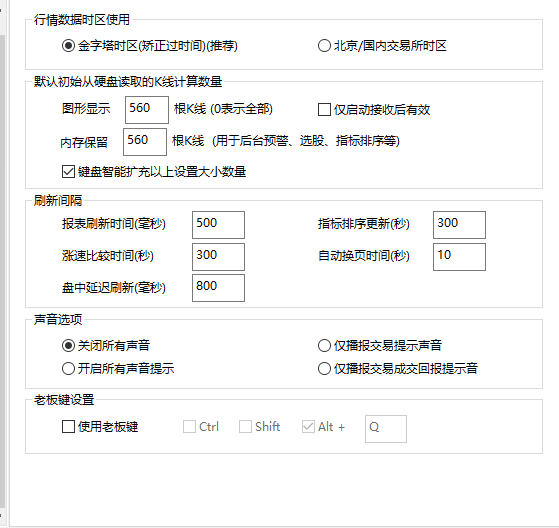This screenshot has height=528, width=559.
Task: Click the 根K线 (0表示全部) label
Action: (223, 109)
